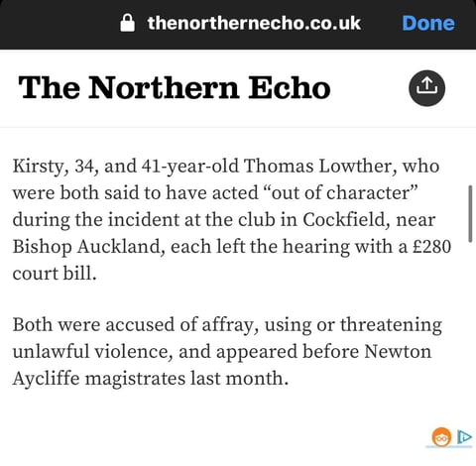Viewport: 476px width, 466px height.
Task: Open The Northern Echo masthead logo
Action: [175, 87]
